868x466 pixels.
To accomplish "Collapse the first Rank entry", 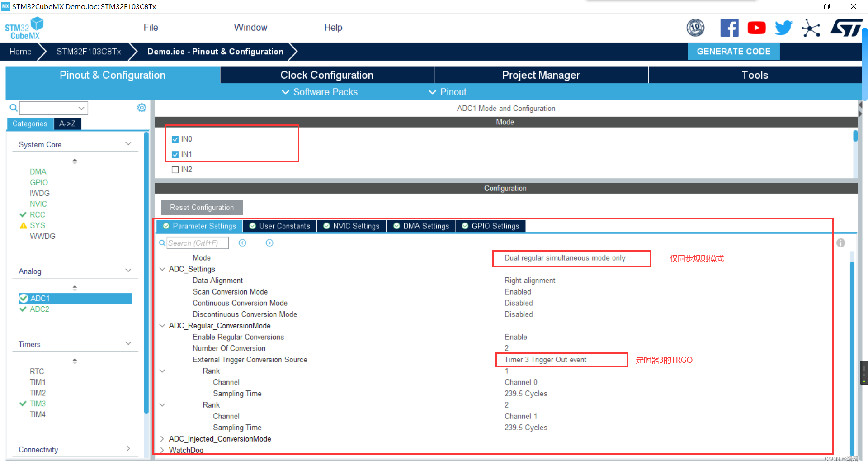I will point(162,371).
